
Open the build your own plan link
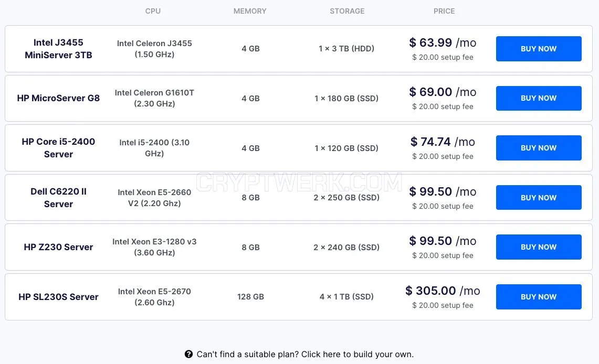pos(305,354)
